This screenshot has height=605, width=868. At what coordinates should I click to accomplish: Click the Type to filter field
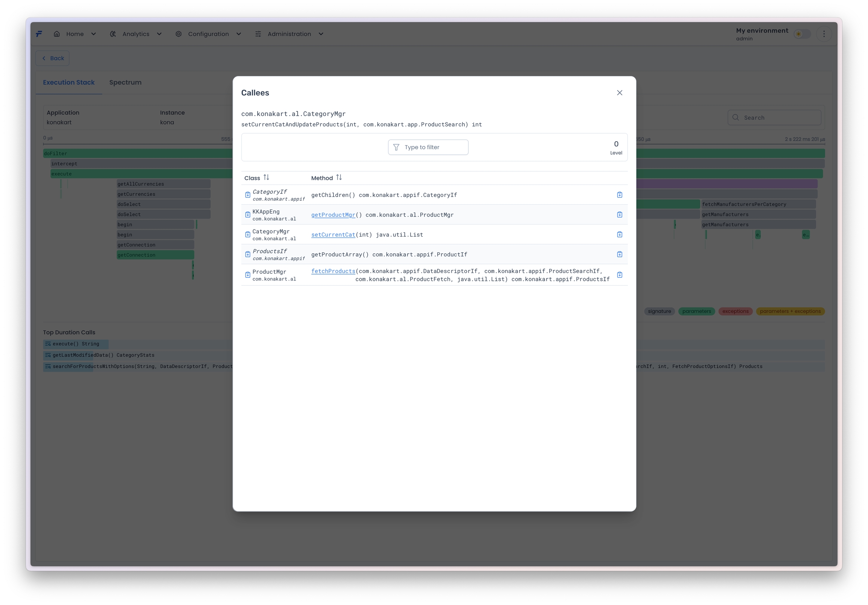click(x=428, y=147)
